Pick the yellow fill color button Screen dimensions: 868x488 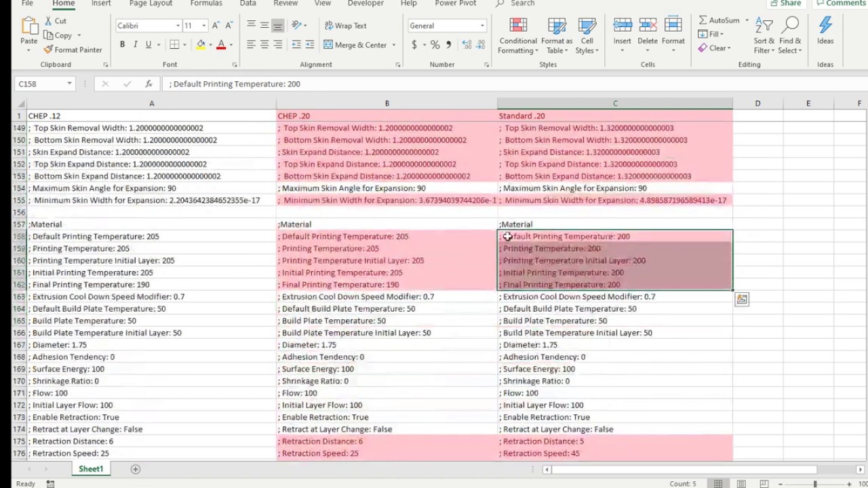point(201,45)
